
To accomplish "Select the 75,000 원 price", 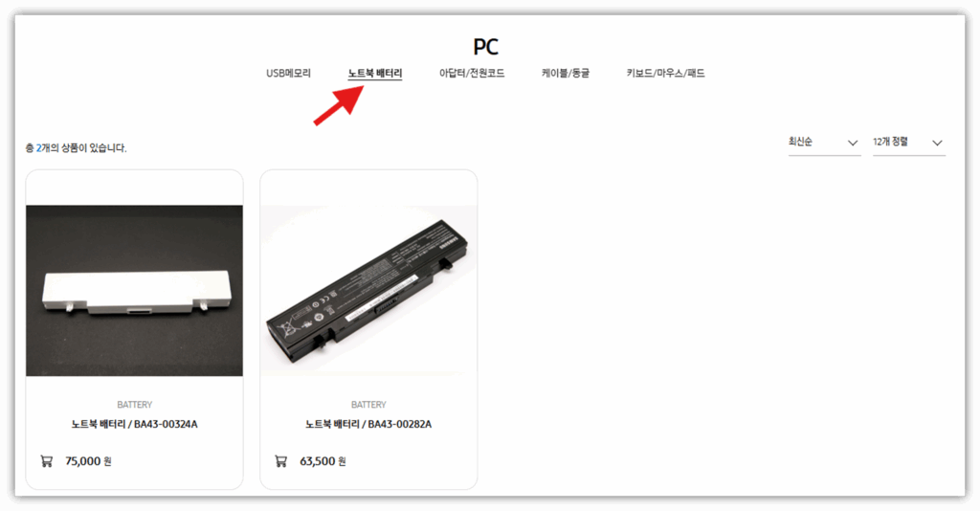I will (x=88, y=461).
